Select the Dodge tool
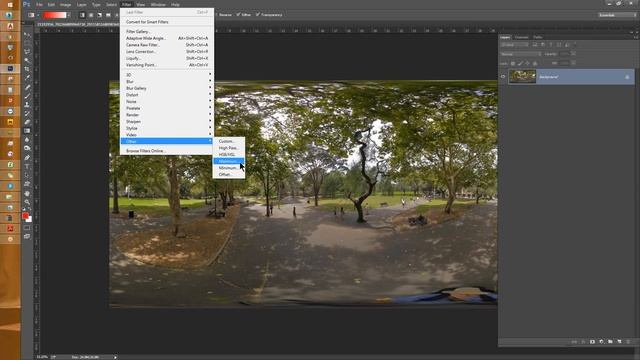This screenshot has height=360, width=640. point(27,148)
